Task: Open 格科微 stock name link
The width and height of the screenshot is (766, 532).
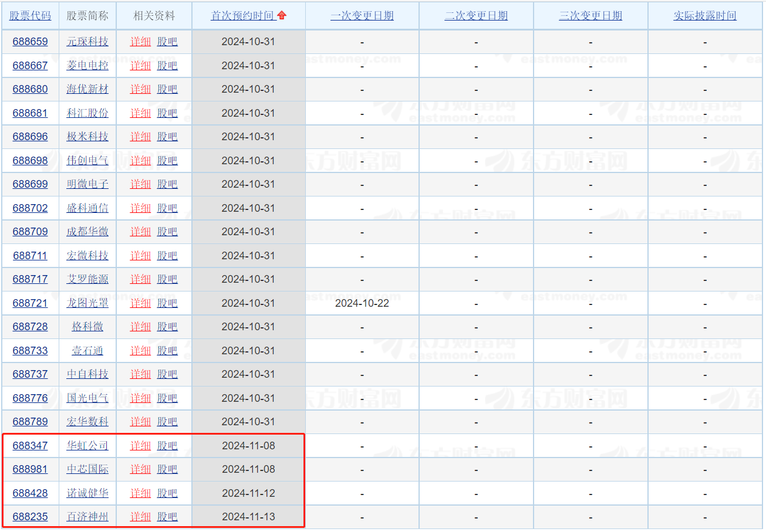Action: [87, 327]
